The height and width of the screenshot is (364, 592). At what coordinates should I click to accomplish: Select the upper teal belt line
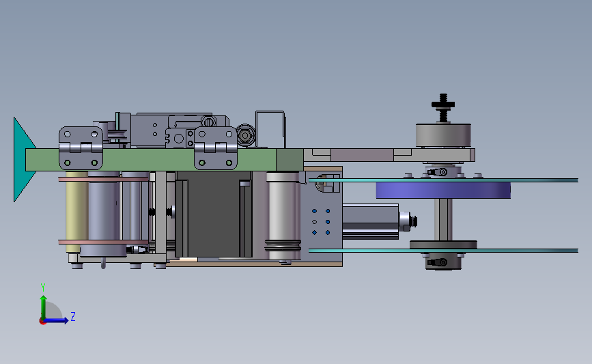[443, 180]
